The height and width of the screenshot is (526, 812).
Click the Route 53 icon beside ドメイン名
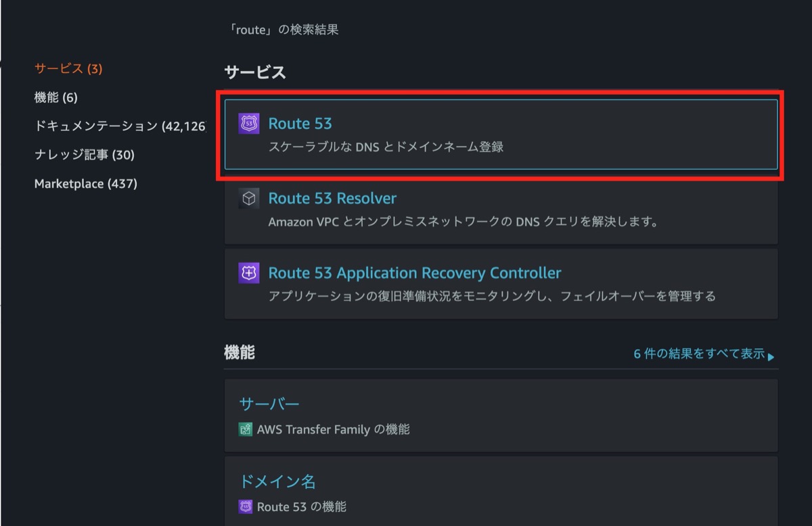pyautogui.click(x=246, y=506)
